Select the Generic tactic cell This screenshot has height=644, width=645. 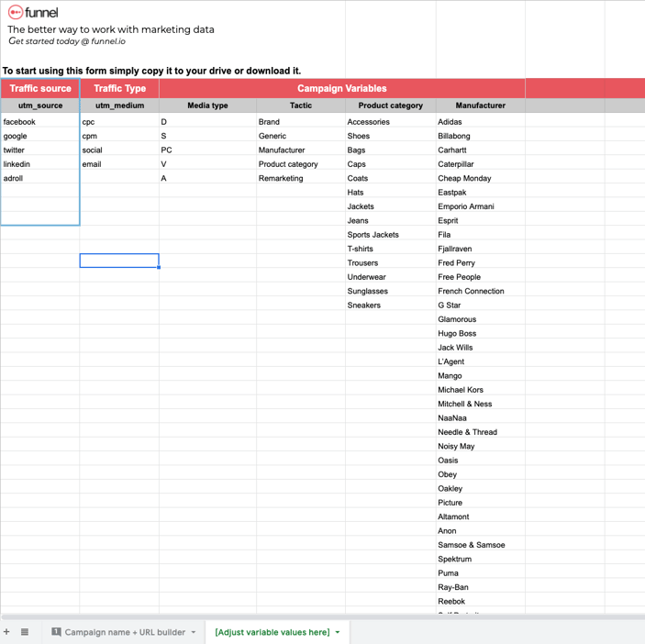coord(301,136)
